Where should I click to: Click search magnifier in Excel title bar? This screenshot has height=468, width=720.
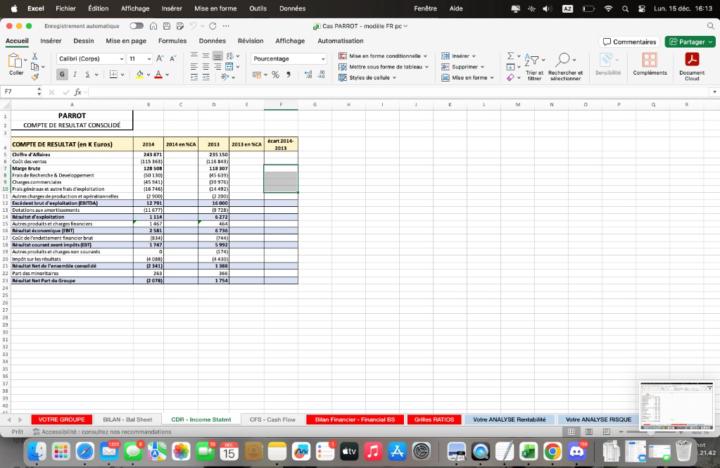pyautogui.click(x=710, y=26)
